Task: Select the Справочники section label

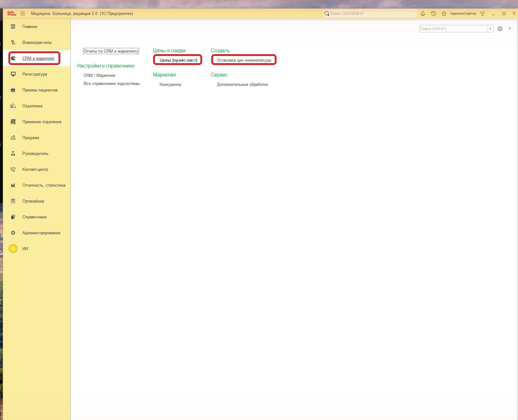Action: 35,217
